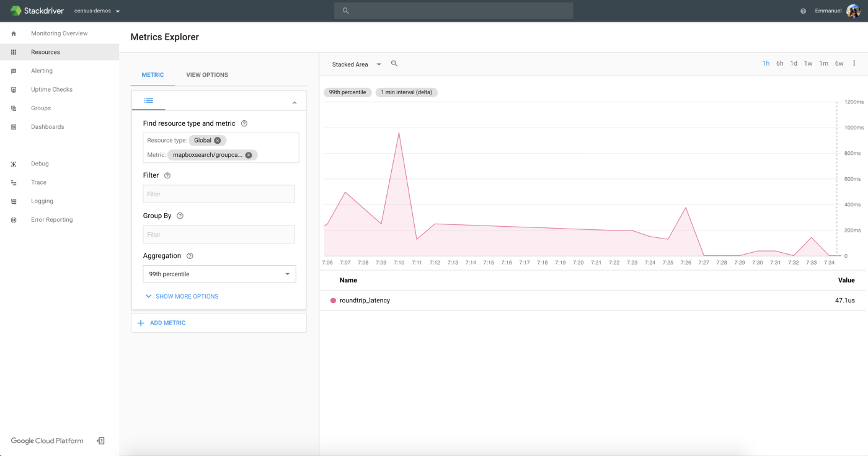
Task: Remove the Global resource type chip
Action: coord(218,141)
